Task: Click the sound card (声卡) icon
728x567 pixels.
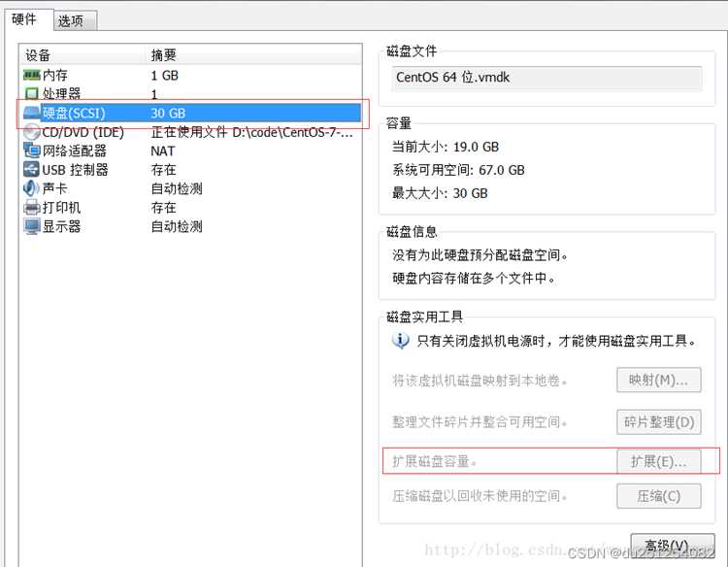Action: click(32, 188)
